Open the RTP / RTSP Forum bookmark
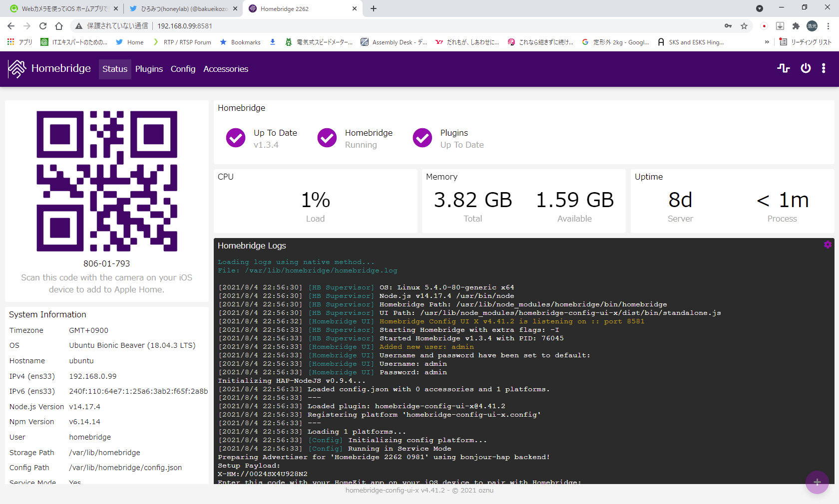 coord(182,42)
